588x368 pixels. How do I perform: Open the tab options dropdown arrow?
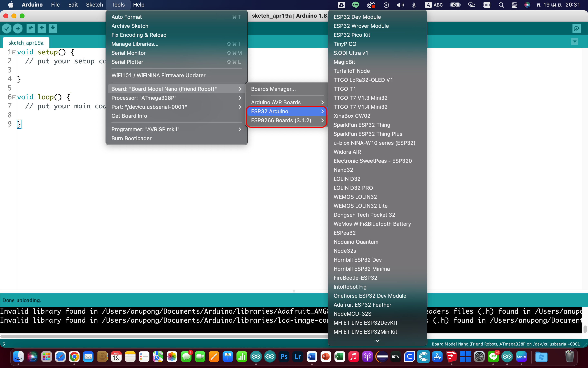coord(575,42)
